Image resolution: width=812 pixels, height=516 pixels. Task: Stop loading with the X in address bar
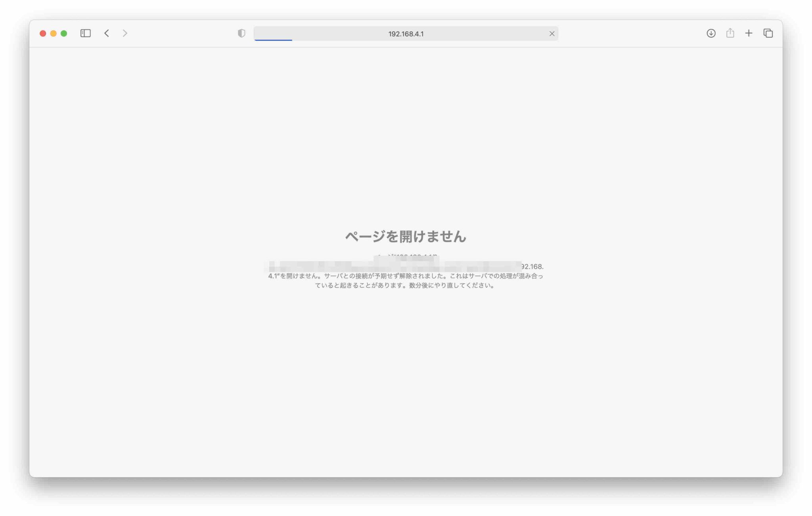click(x=552, y=33)
